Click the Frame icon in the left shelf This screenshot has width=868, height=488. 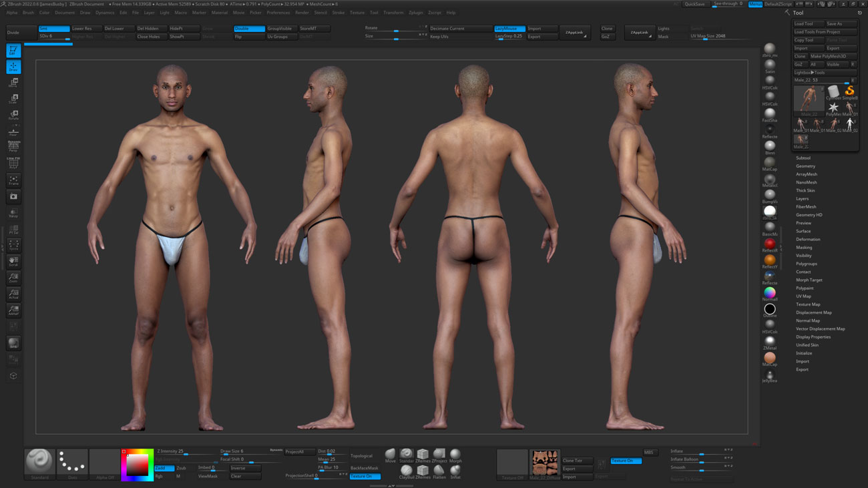(x=13, y=180)
